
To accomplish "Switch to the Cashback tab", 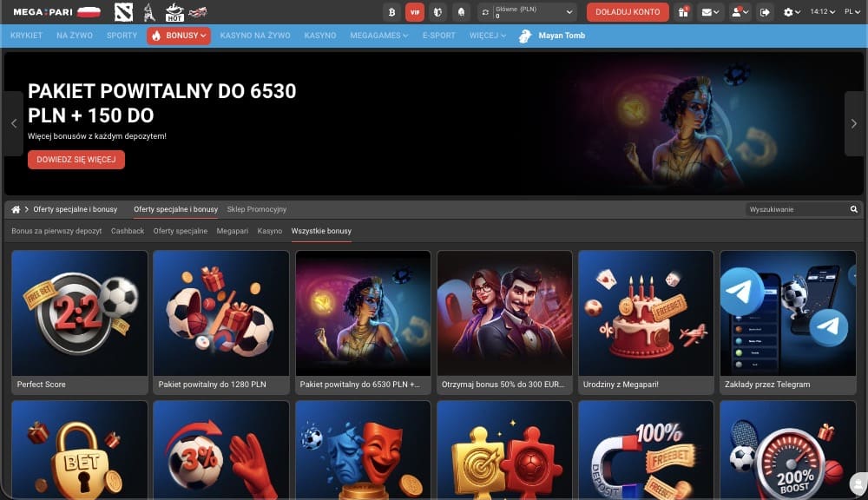I will coord(128,231).
